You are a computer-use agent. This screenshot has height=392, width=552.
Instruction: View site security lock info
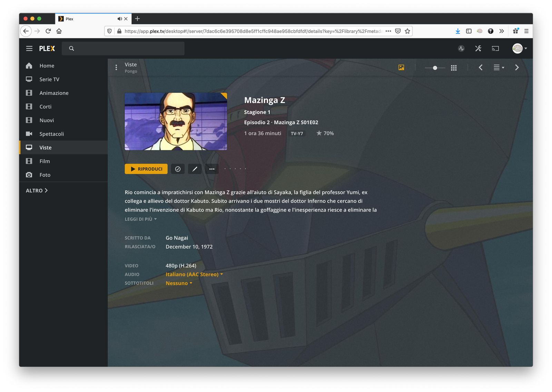point(119,31)
